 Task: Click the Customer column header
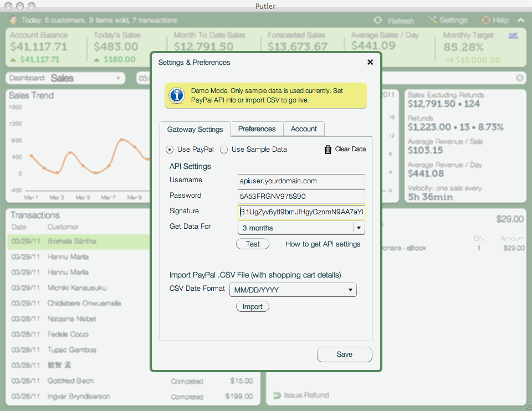tap(63, 227)
